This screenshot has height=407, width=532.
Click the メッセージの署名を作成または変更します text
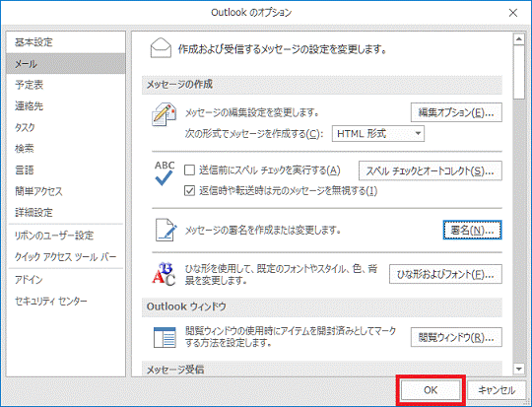(263, 231)
